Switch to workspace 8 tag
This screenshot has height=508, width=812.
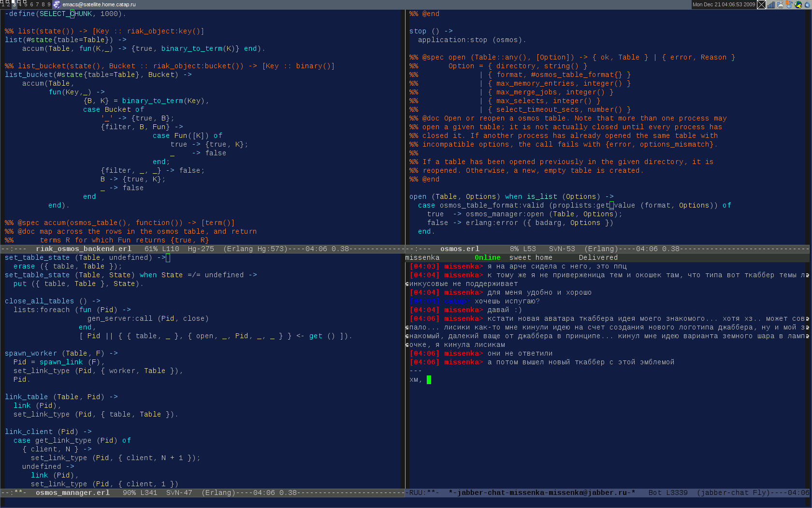(x=43, y=4)
